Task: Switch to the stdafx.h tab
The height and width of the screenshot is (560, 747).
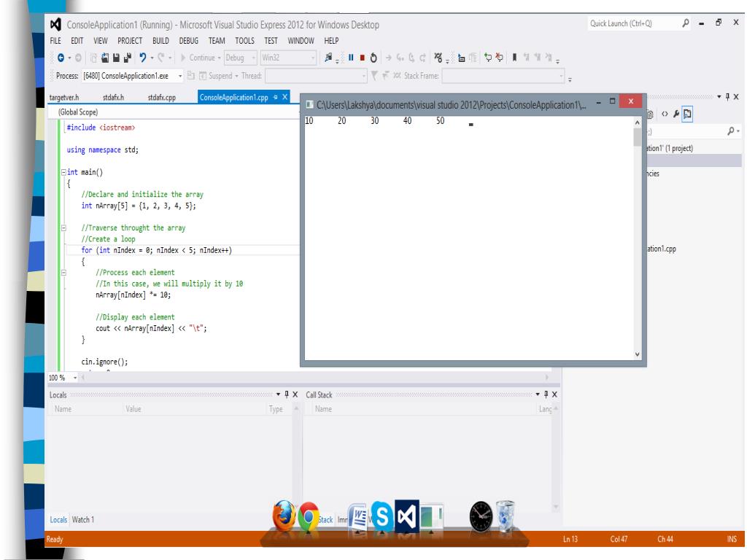Action: (x=113, y=97)
